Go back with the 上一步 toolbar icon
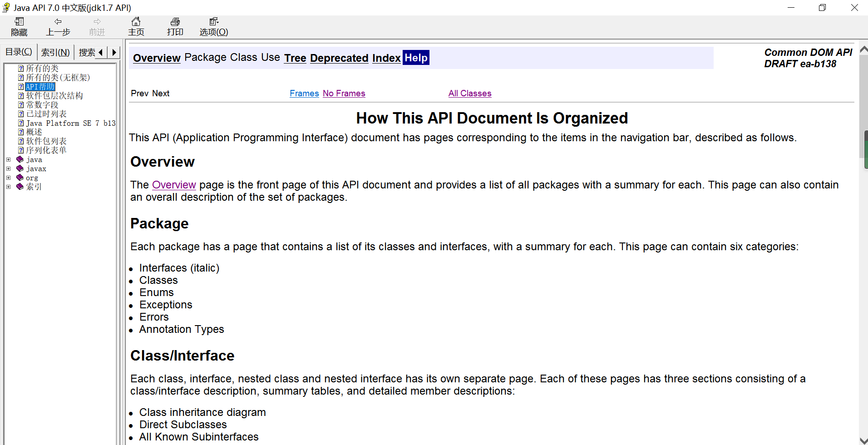 point(58,21)
